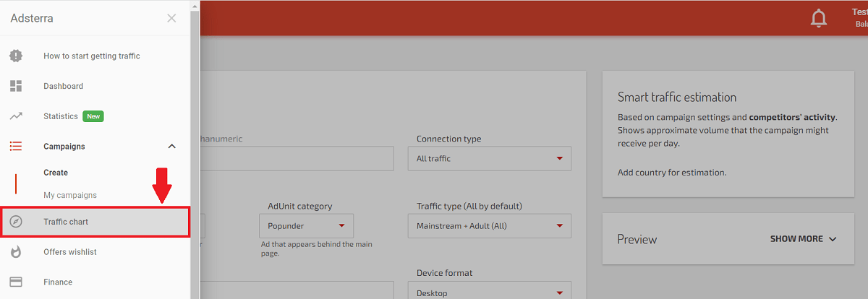Expand Preview with SHOW MORE

pyautogui.click(x=803, y=239)
